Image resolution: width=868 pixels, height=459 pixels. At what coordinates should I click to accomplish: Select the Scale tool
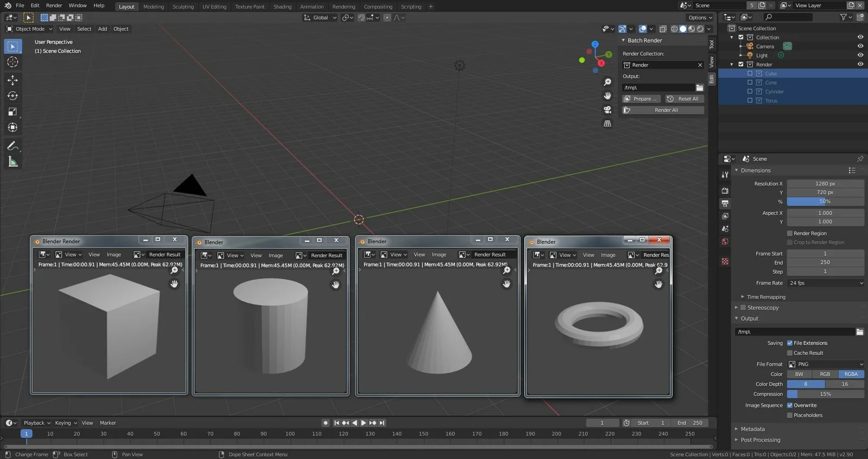(12, 112)
